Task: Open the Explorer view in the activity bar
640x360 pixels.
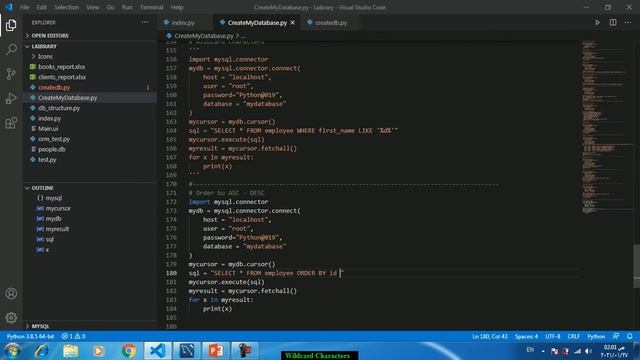Action: pyautogui.click(x=11, y=25)
